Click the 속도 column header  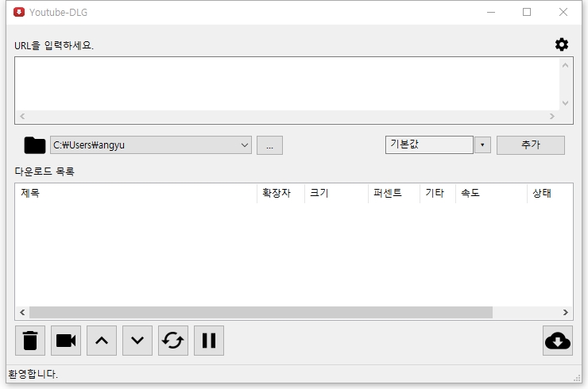(491, 193)
